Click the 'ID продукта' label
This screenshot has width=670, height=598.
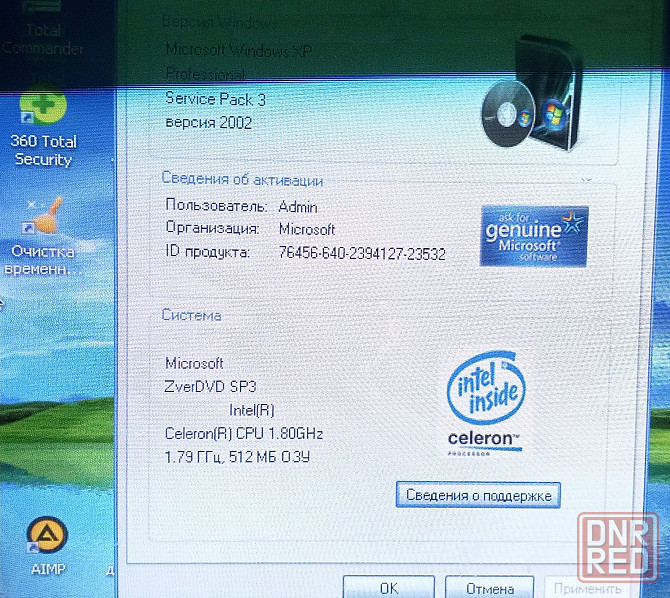pyautogui.click(x=208, y=252)
